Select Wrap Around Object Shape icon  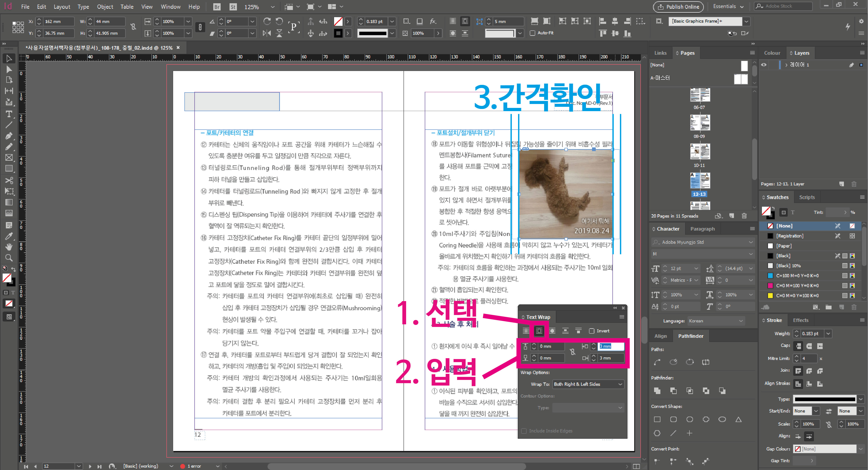click(x=552, y=331)
